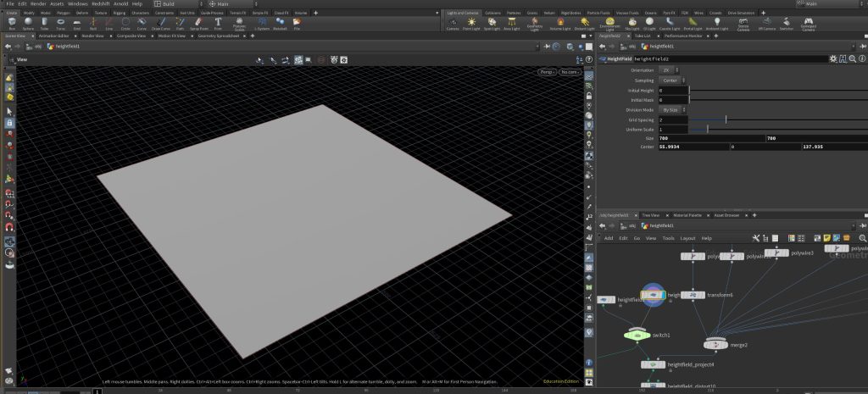
Task: Select the merge2 node
Action: (715, 345)
